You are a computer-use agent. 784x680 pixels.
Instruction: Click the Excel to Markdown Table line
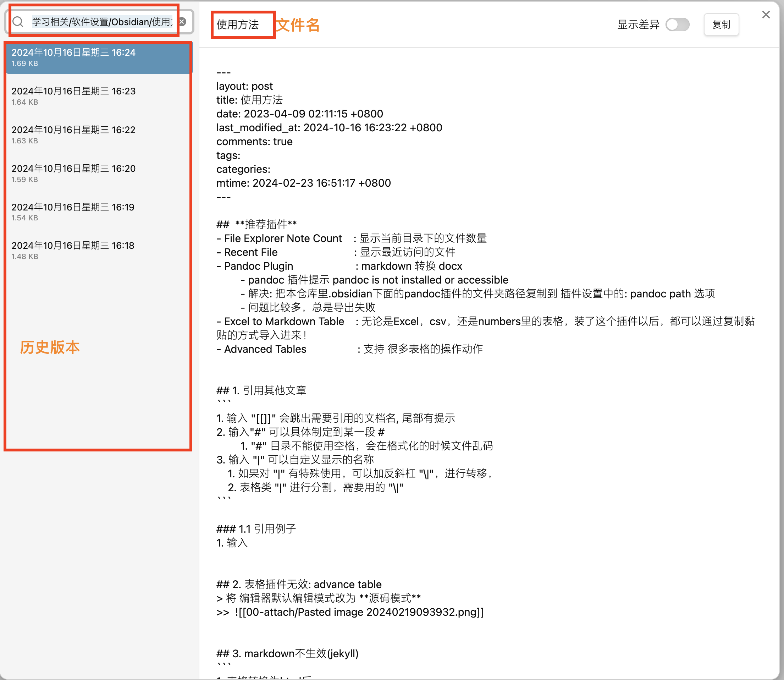click(486, 328)
